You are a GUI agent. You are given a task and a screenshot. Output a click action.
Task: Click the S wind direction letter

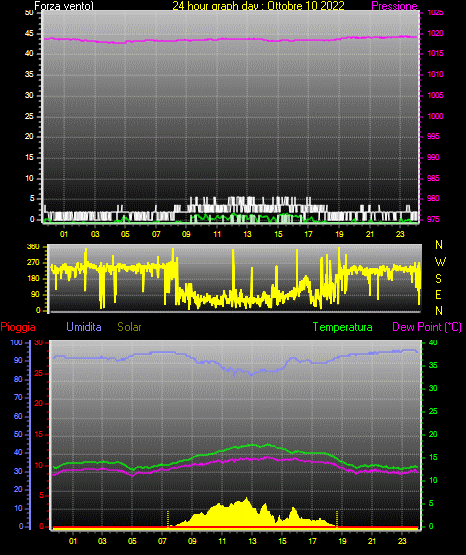[438, 279]
